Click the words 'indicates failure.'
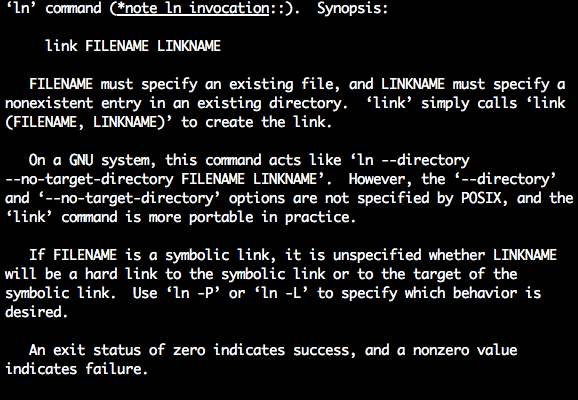The image size is (578, 400). [77, 369]
